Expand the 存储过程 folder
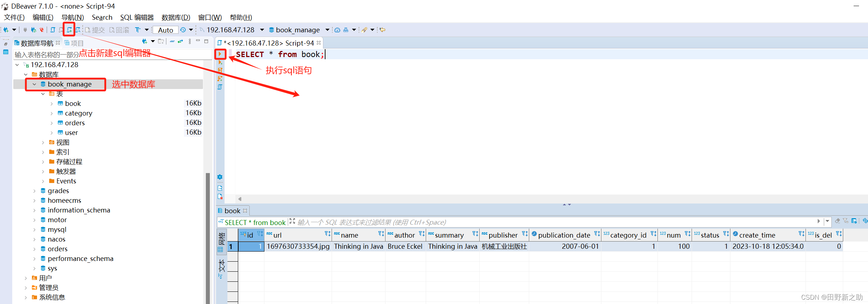This screenshot has height=304, width=868. (x=43, y=162)
